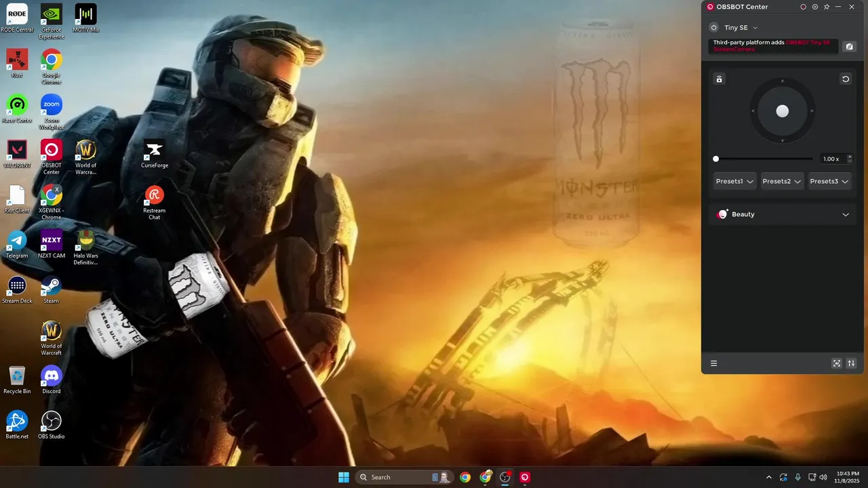This screenshot has width=868, height=488.
Task: Click the zoom slider handle
Action: coord(715,159)
